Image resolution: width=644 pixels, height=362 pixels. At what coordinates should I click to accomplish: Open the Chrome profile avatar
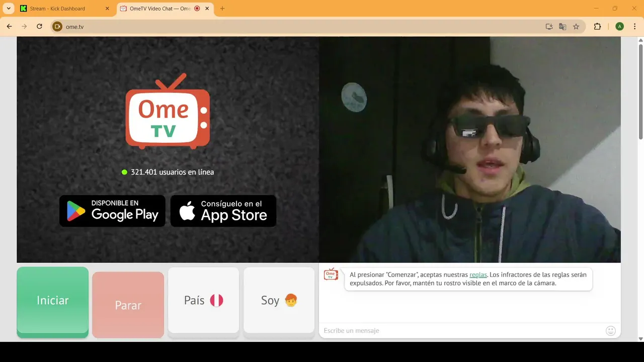(619, 27)
